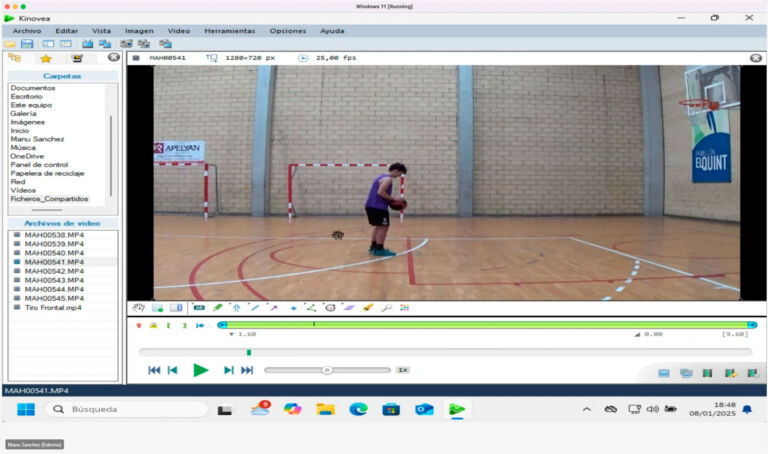This screenshot has width=768, height=454.
Task: Adjust the playback speed slider handle
Action: pyautogui.click(x=327, y=370)
